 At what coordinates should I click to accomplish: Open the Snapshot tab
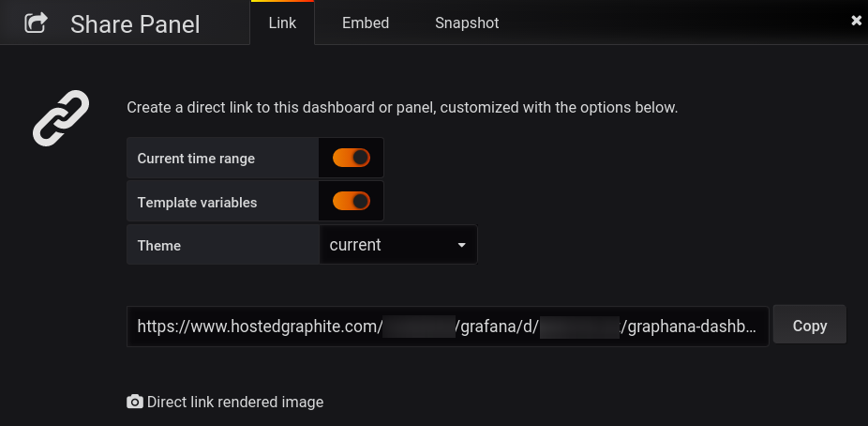click(x=467, y=23)
